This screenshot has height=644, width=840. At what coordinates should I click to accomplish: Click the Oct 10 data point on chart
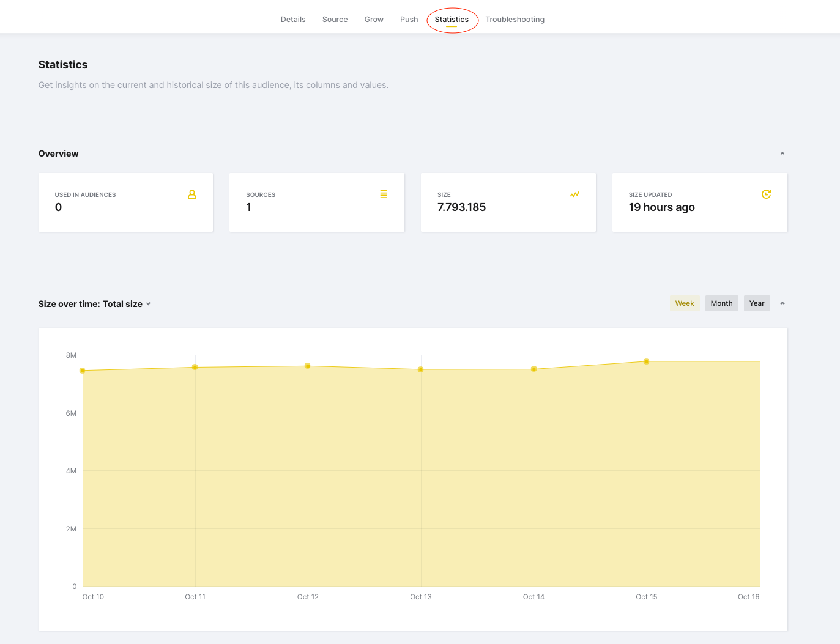coord(83,371)
